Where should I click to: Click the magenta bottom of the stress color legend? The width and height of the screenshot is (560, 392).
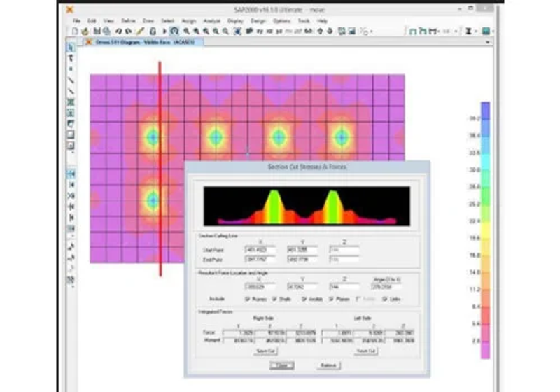pyautogui.click(x=485, y=351)
